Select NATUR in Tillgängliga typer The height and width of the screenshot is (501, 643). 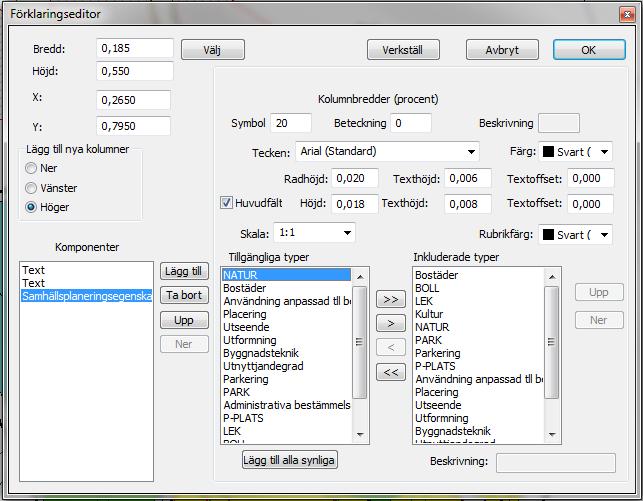click(x=286, y=275)
